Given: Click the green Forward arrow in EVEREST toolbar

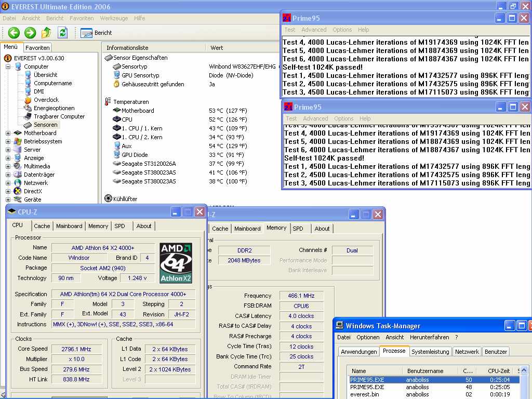Looking at the screenshot, I should [30, 33].
